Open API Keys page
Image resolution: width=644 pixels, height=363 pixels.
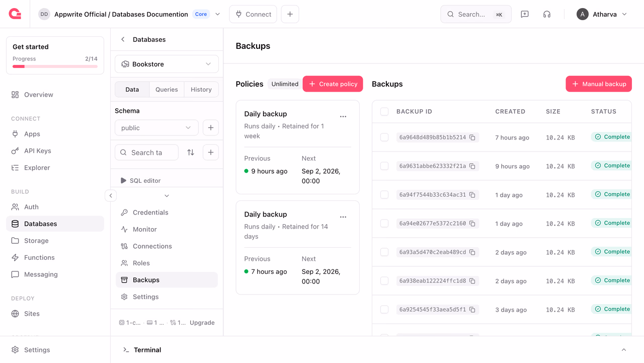(55, 151)
